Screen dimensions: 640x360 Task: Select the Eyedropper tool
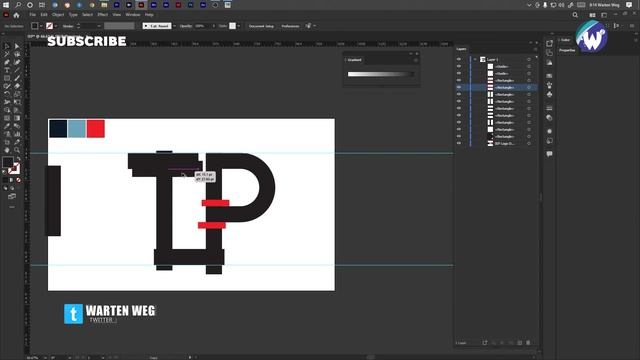(7, 126)
